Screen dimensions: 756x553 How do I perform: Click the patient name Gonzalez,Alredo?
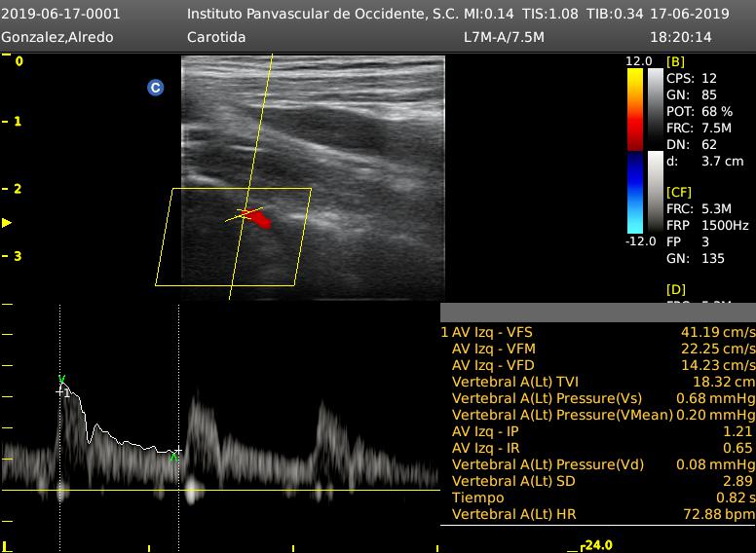(x=57, y=37)
